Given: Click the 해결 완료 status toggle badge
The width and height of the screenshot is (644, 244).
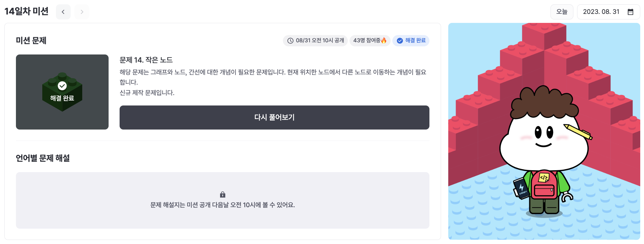Looking at the screenshot, I should coord(411,41).
